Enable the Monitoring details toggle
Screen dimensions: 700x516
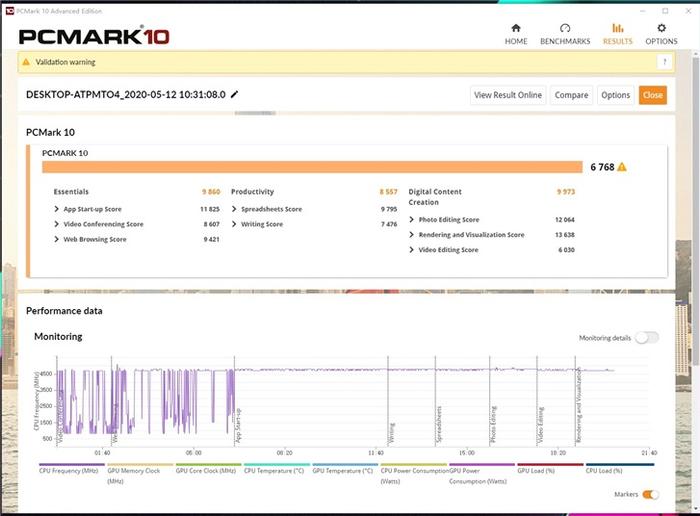(x=647, y=338)
